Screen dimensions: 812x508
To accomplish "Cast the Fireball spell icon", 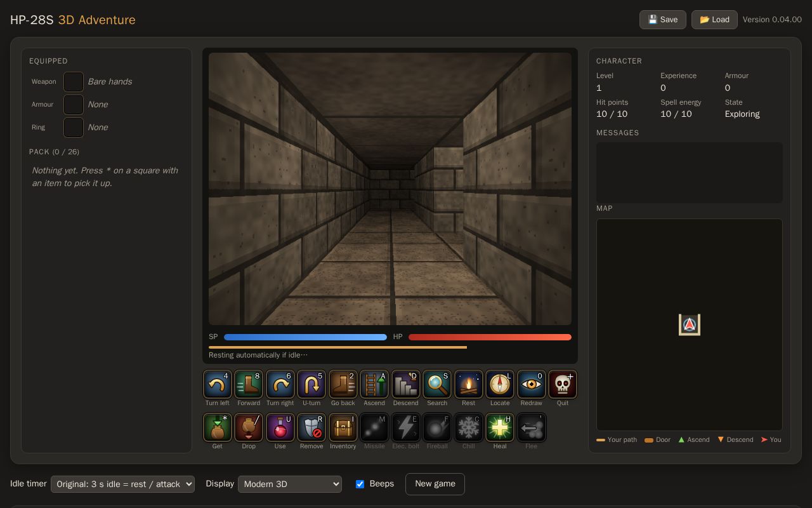I will (x=437, y=427).
